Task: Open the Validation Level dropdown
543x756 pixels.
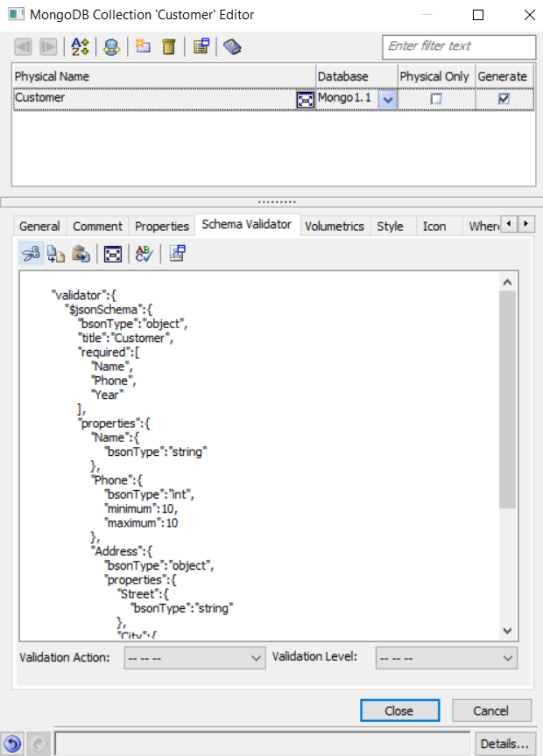Action: pyautogui.click(x=447, y=658)
